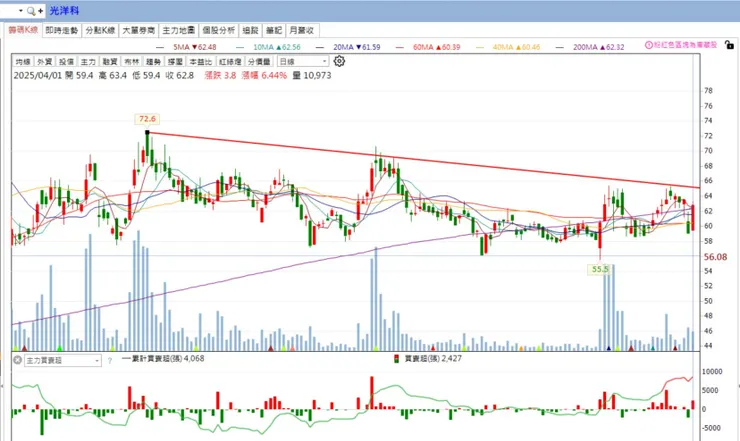Viewport: 740px width, 441px height.
Task: Toggle the 紅綠燈 indicator button
Action: [230, 61]
